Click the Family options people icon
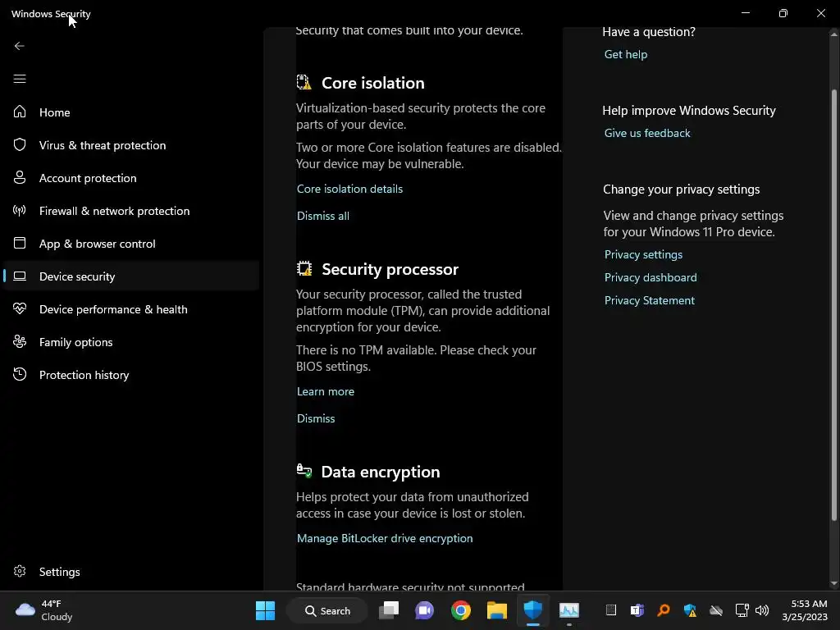 [20, 342]
